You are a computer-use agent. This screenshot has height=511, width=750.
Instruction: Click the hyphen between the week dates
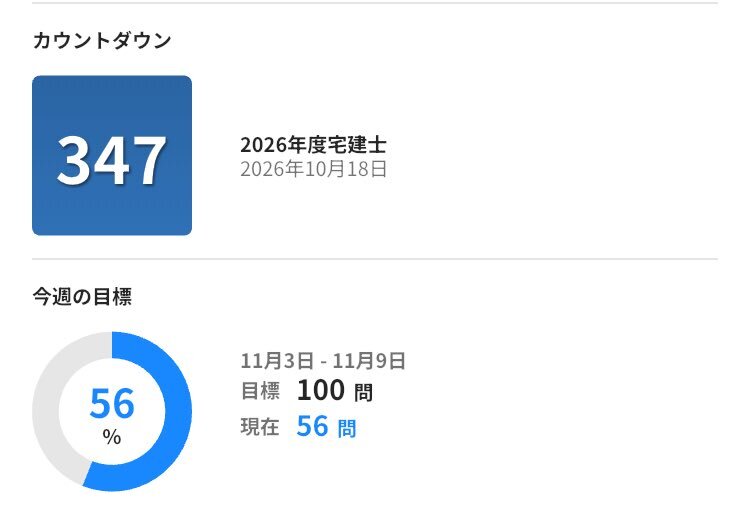pos(323,361)
